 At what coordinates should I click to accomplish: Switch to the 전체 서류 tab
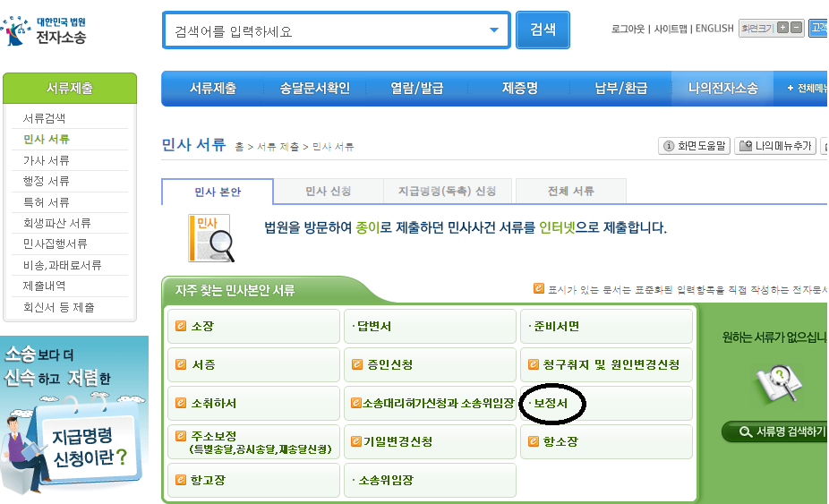571,191
